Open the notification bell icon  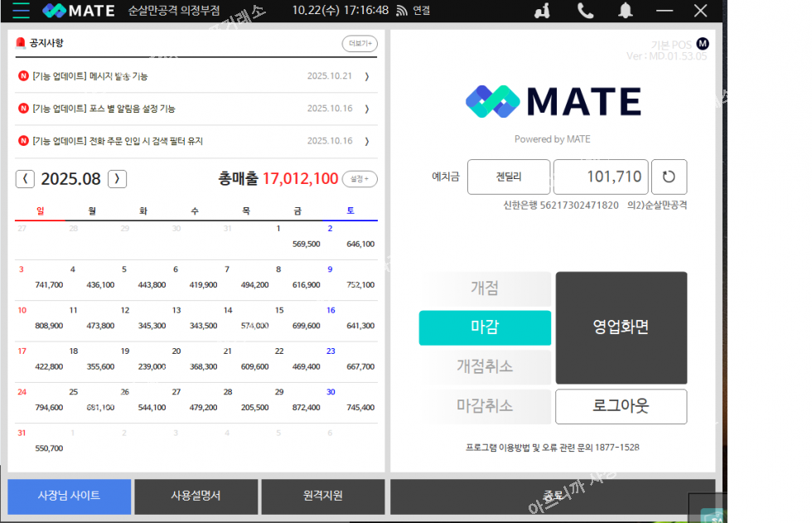(626, 11)
